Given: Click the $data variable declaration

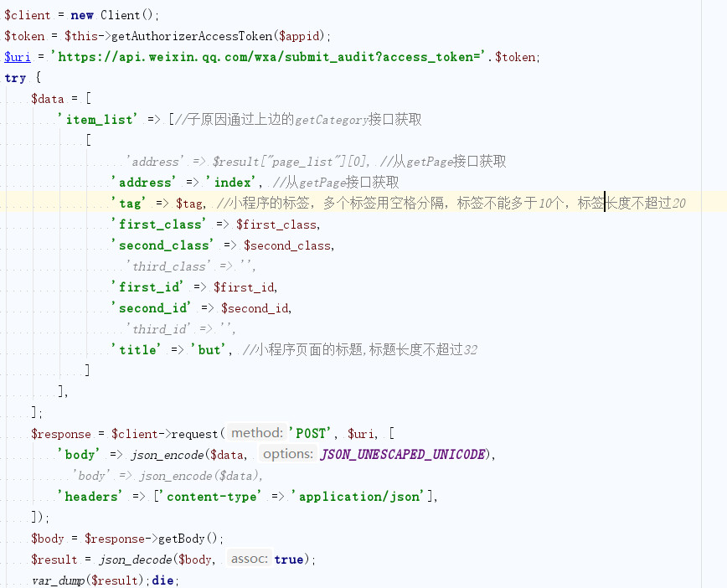Looking at the screenshot, I should point(47,99).
